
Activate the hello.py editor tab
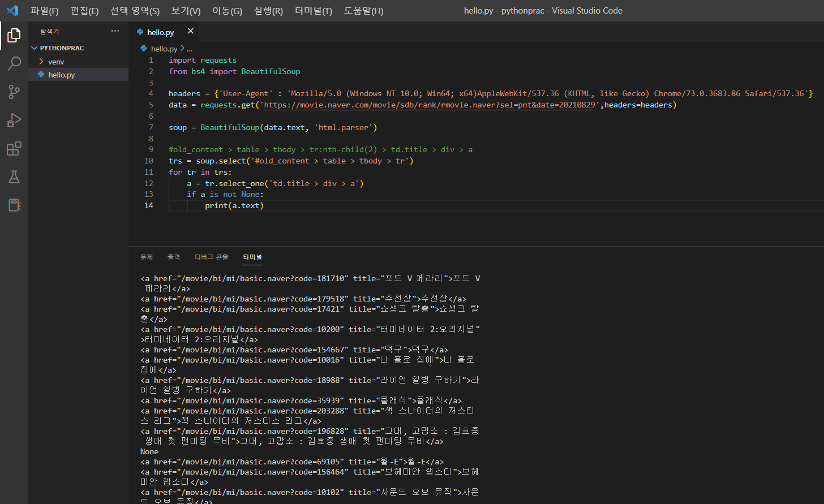pyautogui.click(x=161, y=32)
